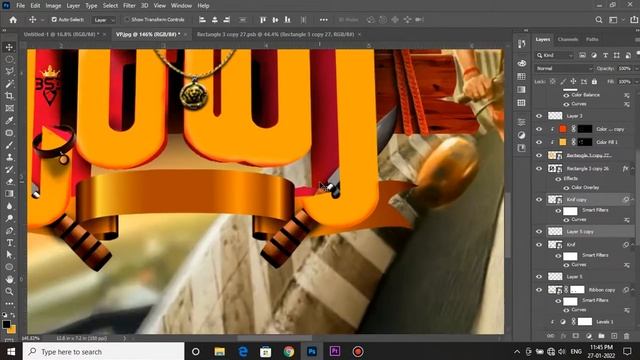The width and height of the screenshot is (640, 360).
Task: Open Chrome from the taskbar
Action: click(289, 351)
